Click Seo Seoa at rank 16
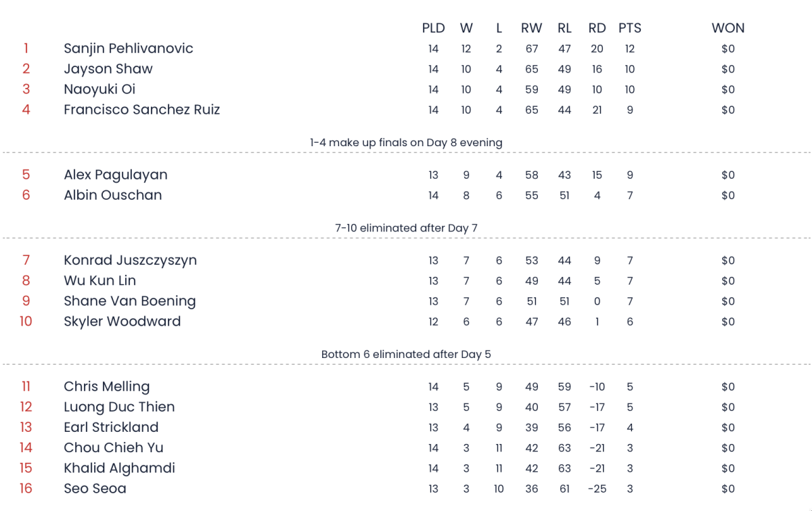 point(95,488)
